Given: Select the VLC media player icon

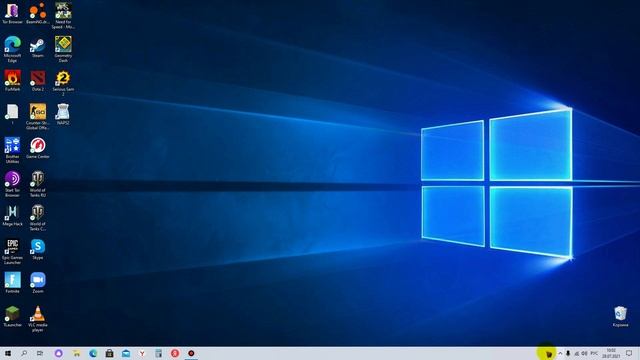Looking at the screenshot, I should point(38,318).
